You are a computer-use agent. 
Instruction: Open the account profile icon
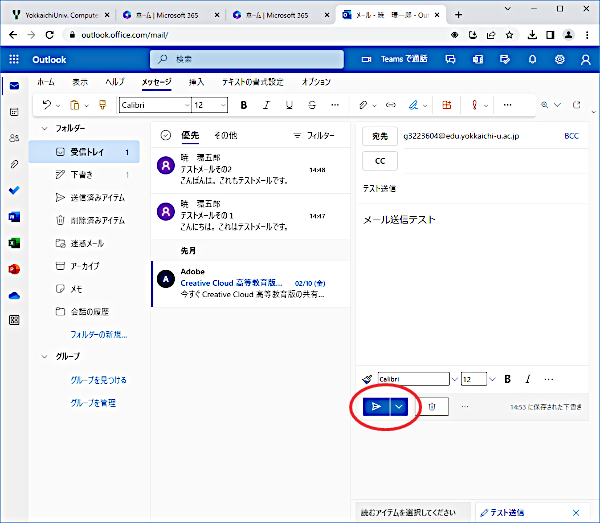(585, 59)
